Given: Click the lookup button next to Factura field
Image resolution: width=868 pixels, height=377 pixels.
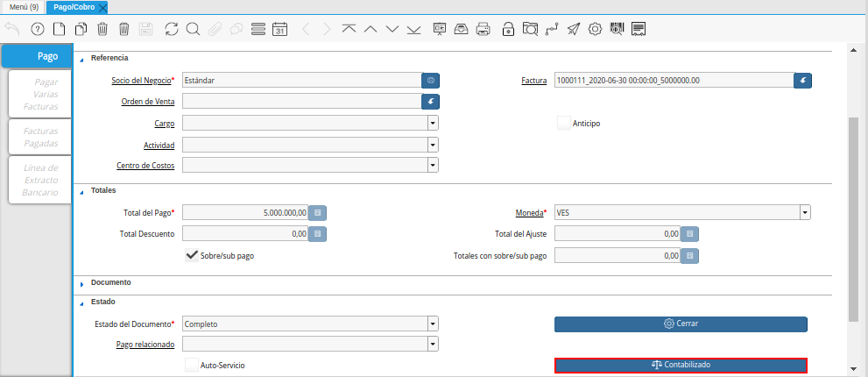Looking at the screenshot, I should (x=802, y=81).
